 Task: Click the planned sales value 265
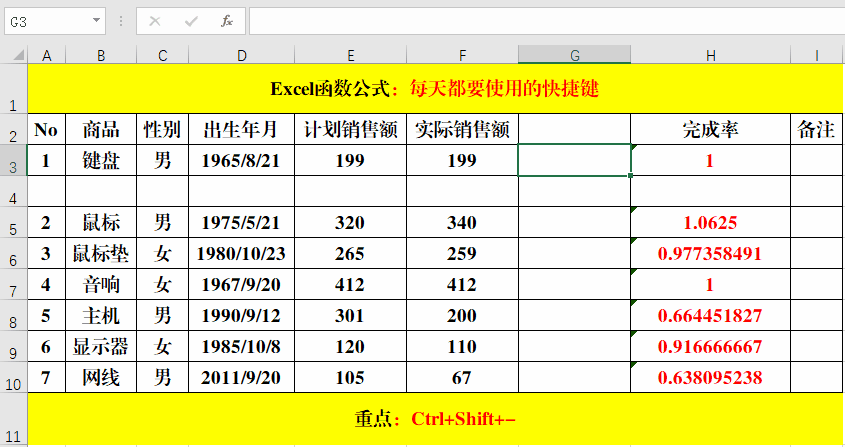pyautogui.click(x=350, y=253)
